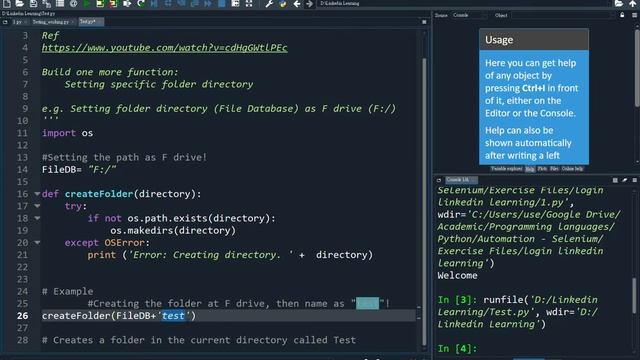Click the Help Object input field
This screenshot has width=640, height=360.
coord(563,15)
